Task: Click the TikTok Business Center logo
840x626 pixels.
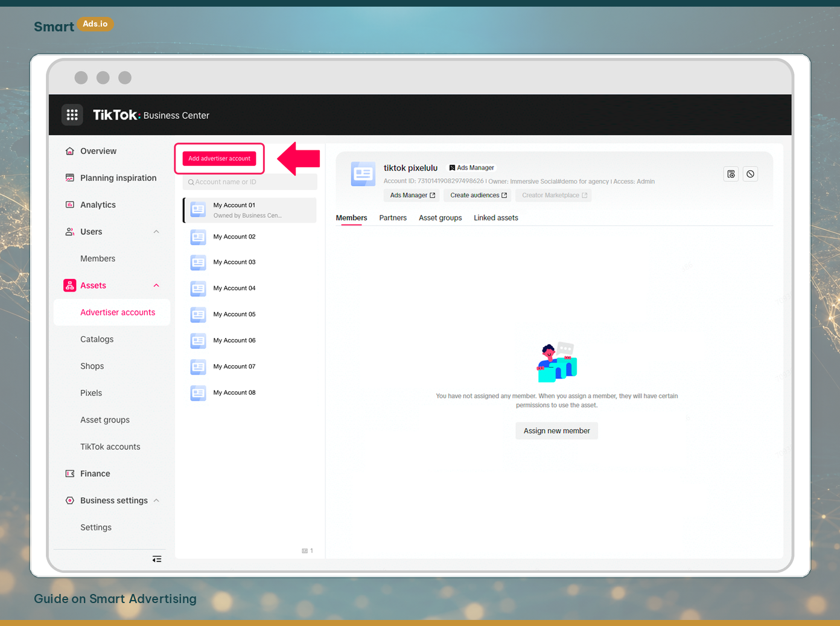Action: pyautogui.click(x=151, y=115)
